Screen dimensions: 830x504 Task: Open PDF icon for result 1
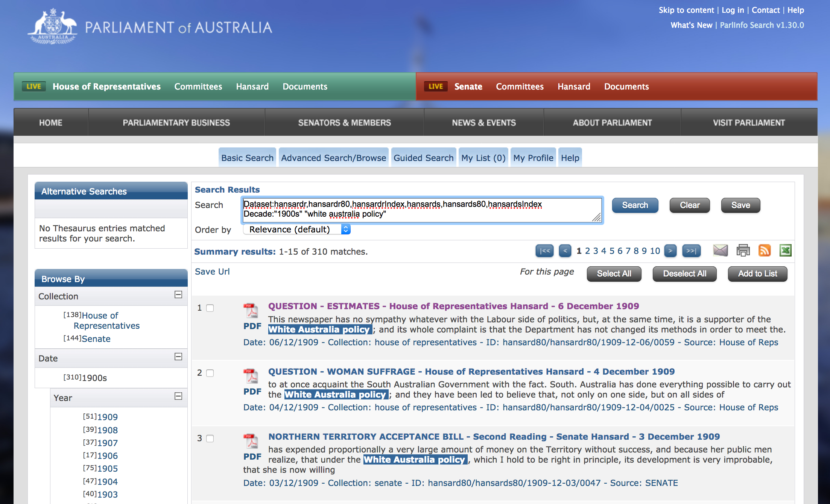(251, 311)
